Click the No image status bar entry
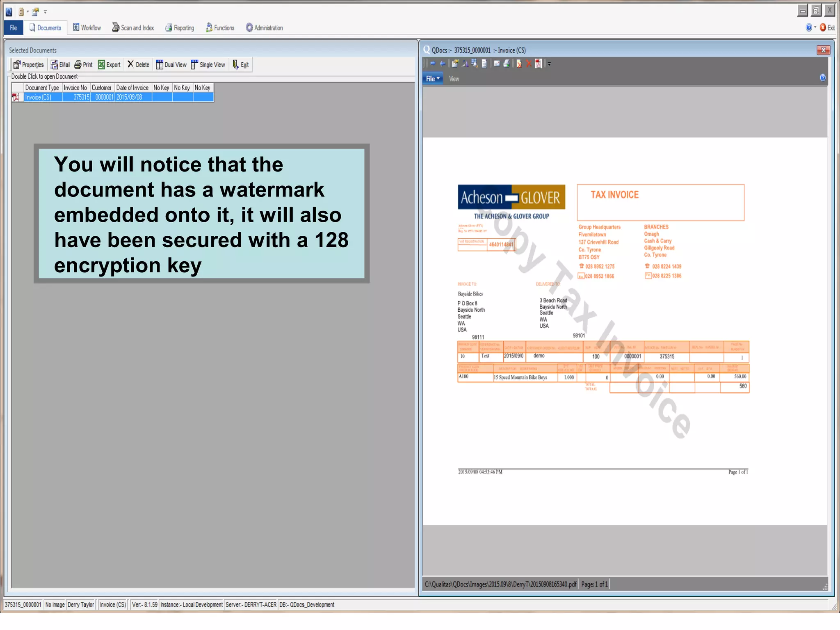 pyautogui.click(x=55, y=605)
